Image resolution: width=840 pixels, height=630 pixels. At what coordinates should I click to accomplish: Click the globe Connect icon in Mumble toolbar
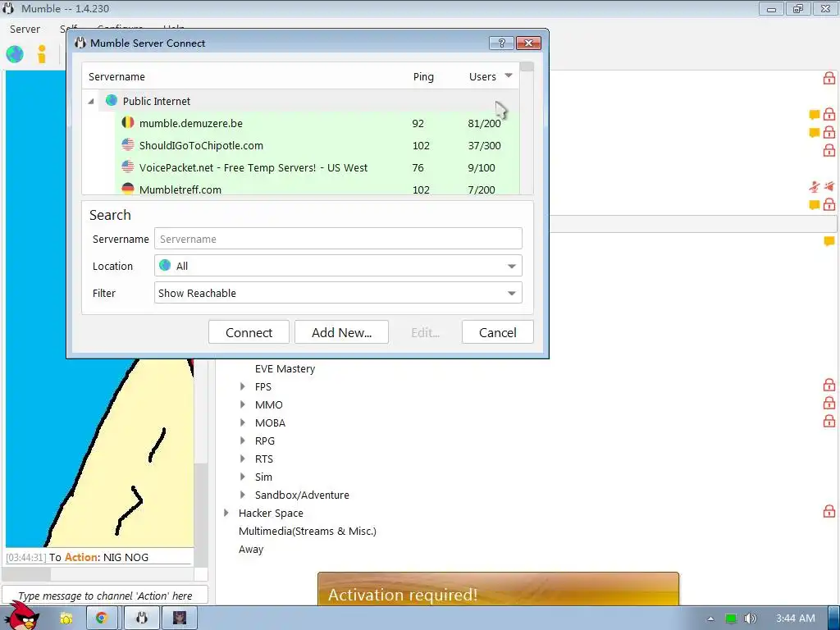15,54
